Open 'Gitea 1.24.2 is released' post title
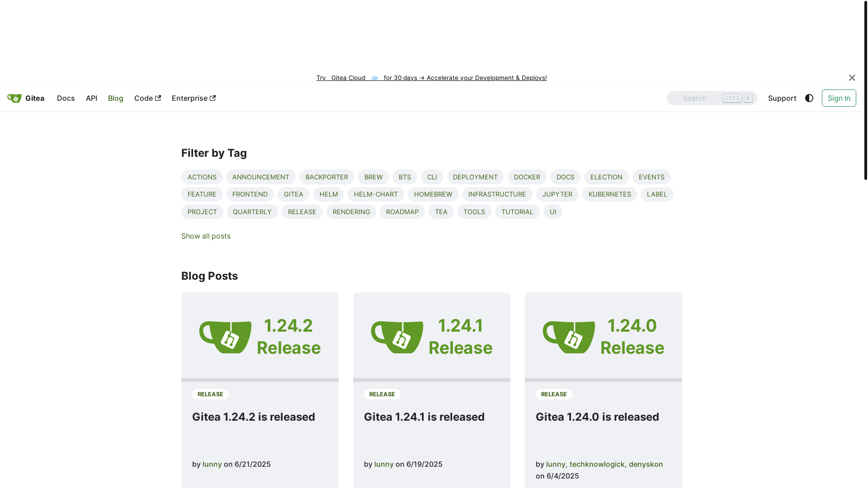The width and height of the screenshot is (868, 488). click(254, 417)
